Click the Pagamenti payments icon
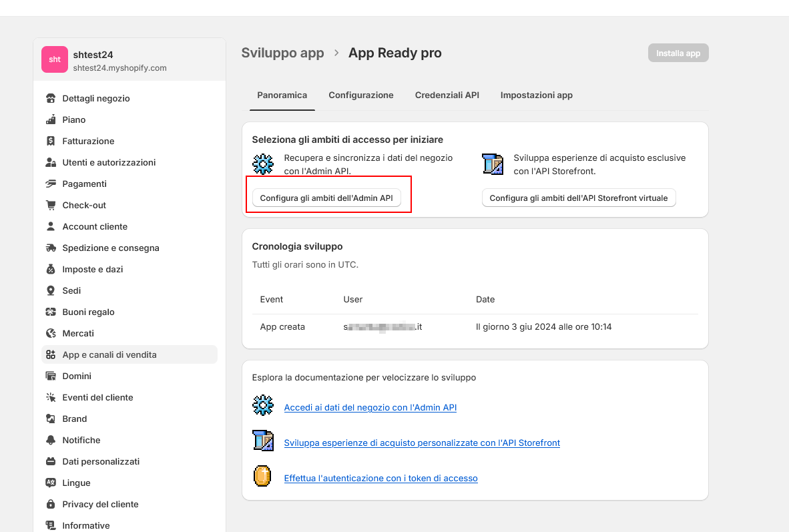Screen dimensions: 789x532 [51, 184]
